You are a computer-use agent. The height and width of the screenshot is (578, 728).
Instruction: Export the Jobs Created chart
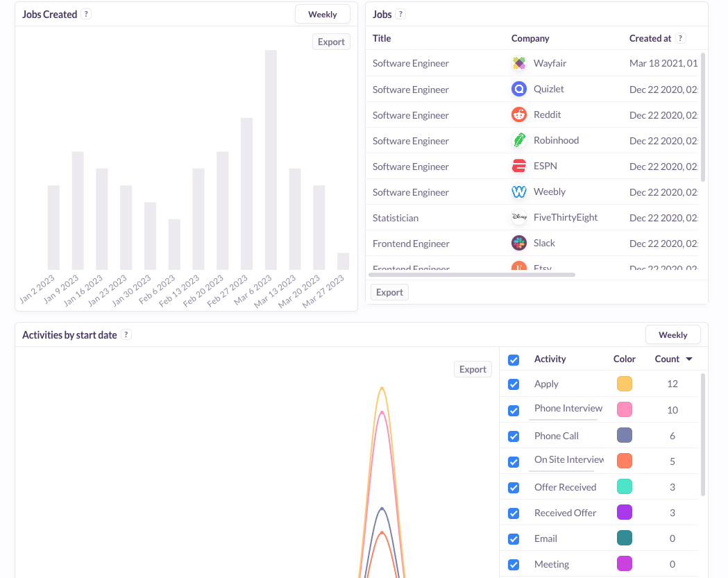331,42
